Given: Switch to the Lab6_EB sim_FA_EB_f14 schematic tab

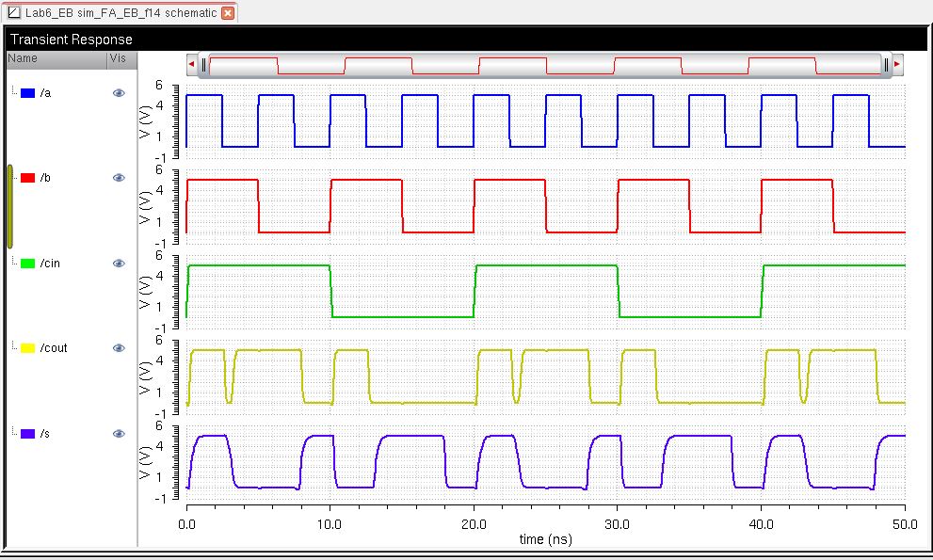Looking at the screenshot, I should pos(121,13).
